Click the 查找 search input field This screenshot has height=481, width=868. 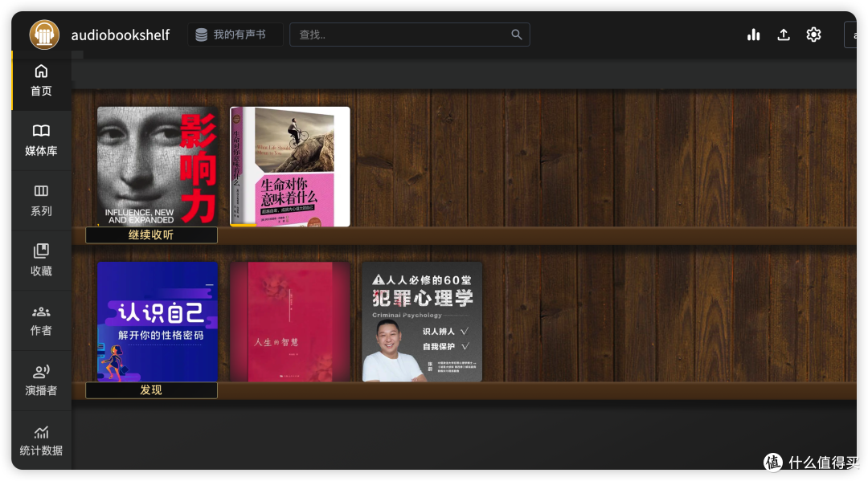click(x=410, y=35)
